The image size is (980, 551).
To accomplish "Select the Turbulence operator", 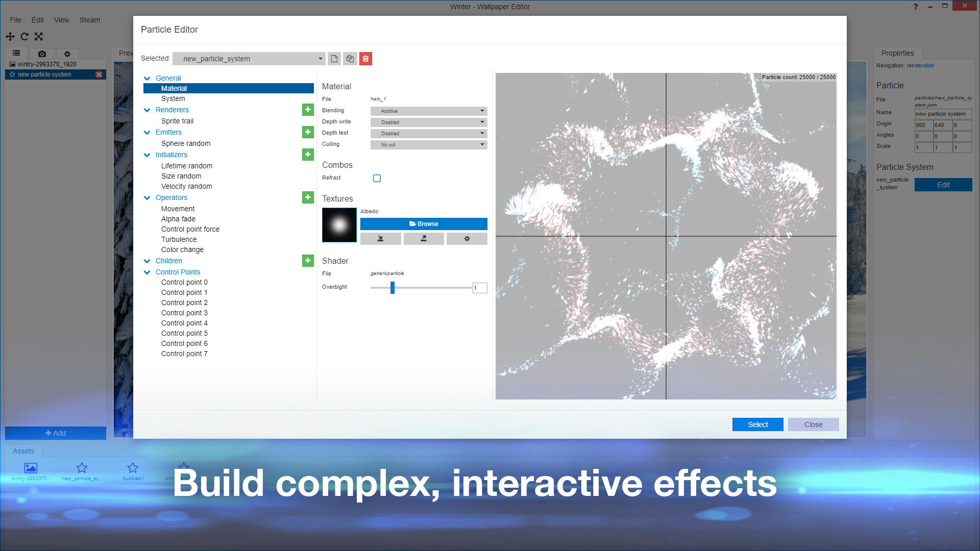I will pyautogui.click(x=179, y=239).
